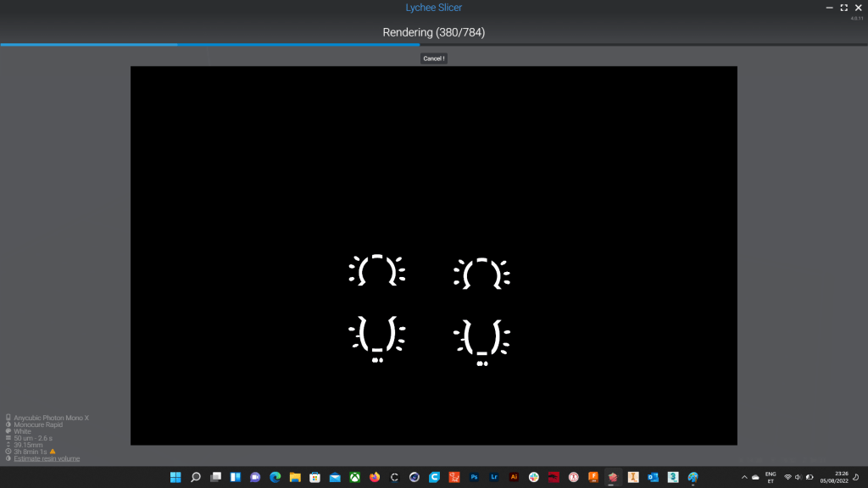Click the Anycubic Photon Mono X printer icon

point(8,418)
